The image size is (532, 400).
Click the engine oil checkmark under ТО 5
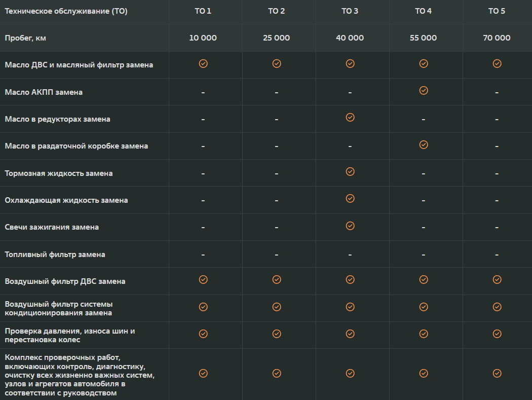tap(497, 63)
